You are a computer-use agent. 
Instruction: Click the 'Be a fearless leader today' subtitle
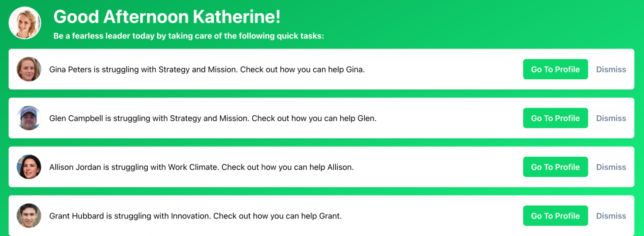(189, 36)
